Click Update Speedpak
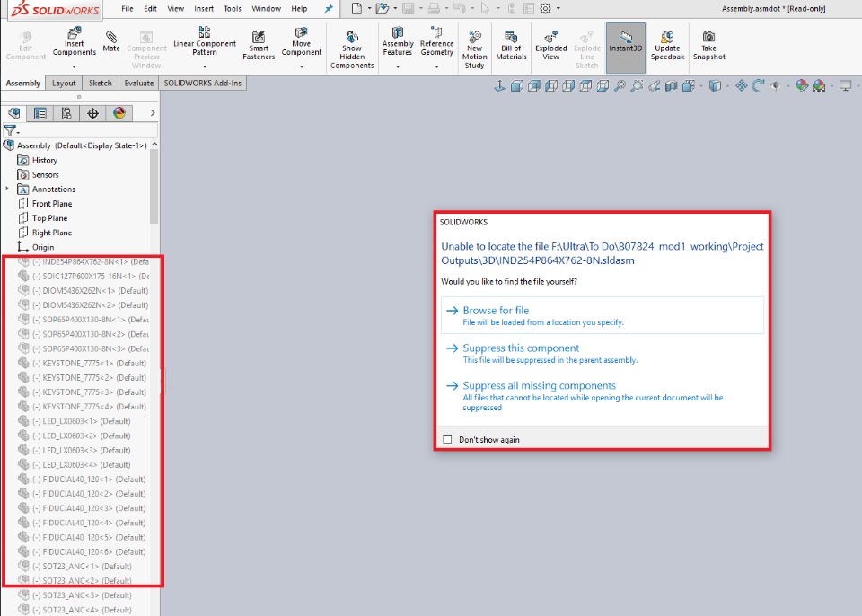 pos(667,45)
